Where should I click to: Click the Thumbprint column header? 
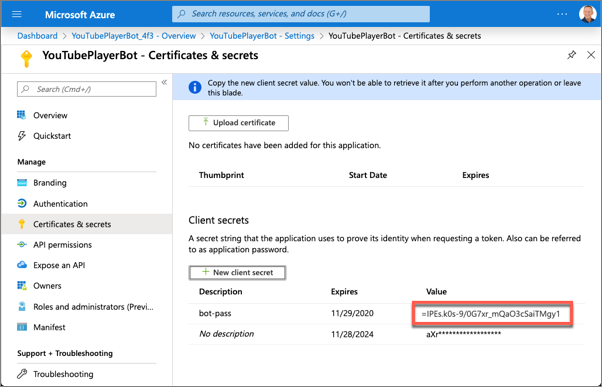(x=221, y=175)
